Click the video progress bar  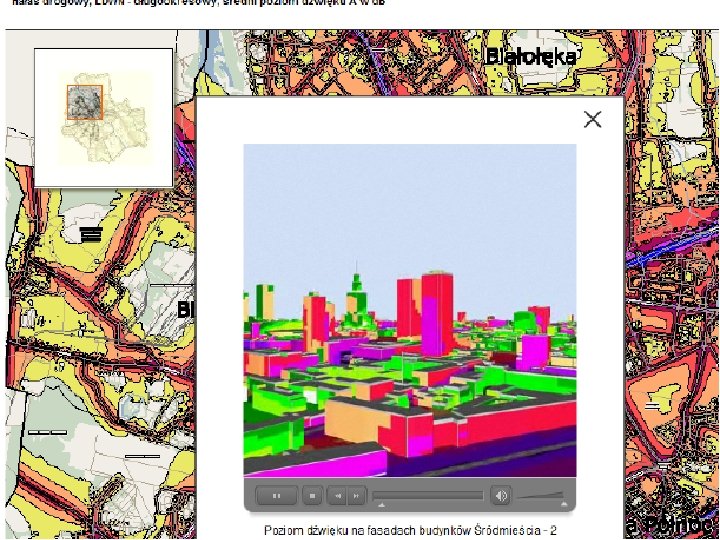[x=428, y=495]
